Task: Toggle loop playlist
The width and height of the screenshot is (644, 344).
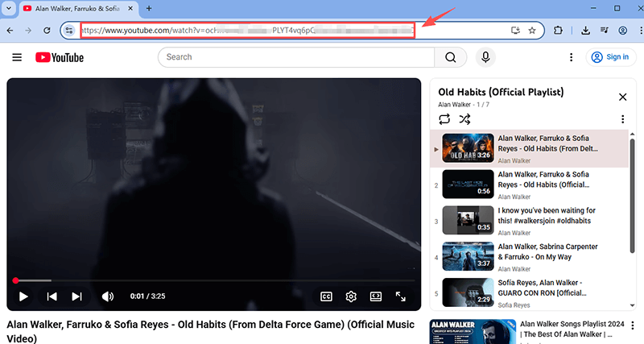Action: (x=444, y=119)
